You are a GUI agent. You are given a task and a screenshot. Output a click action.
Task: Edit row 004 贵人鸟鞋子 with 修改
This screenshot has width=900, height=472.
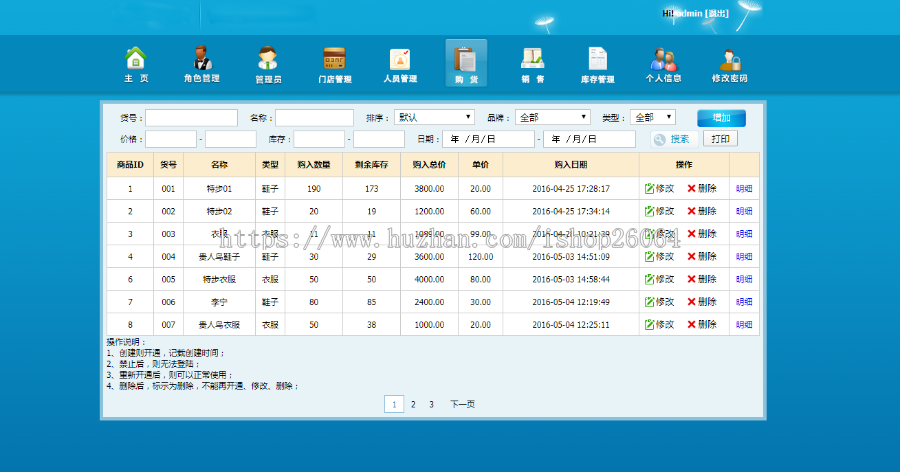point(659,257)
